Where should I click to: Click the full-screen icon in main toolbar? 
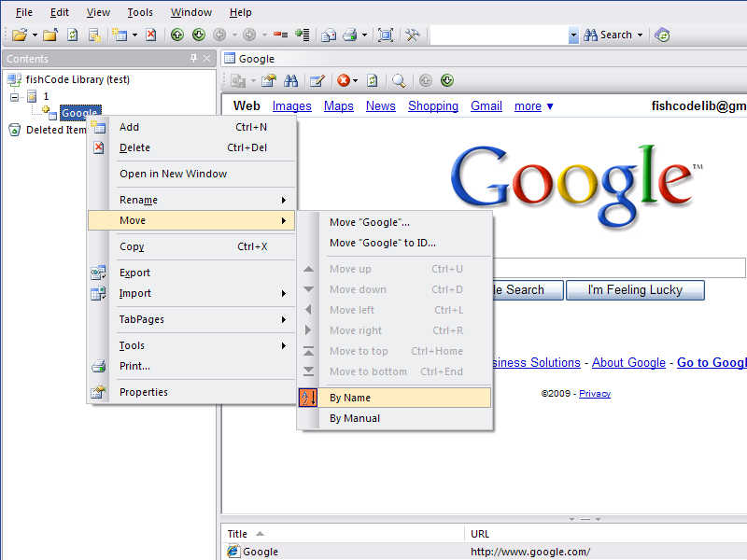386,35
